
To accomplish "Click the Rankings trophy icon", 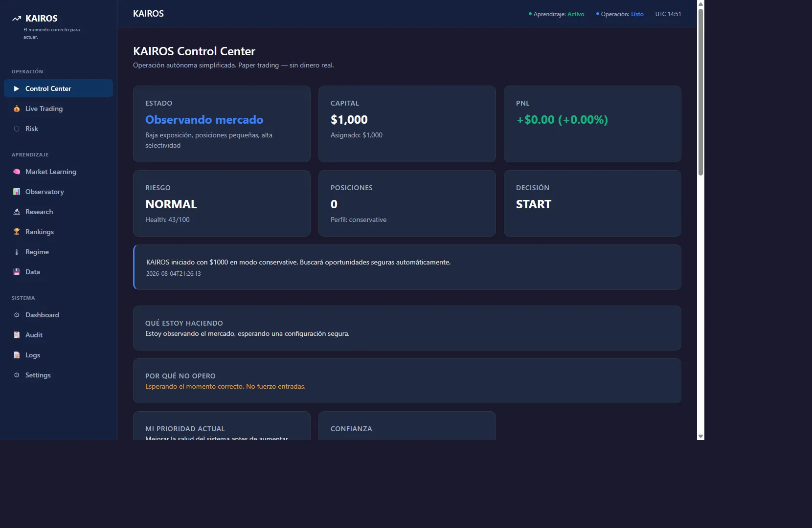I will [x=17, y=232].
